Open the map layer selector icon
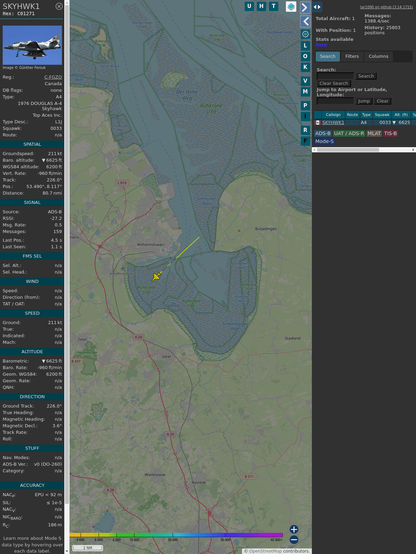The width and height of the screenshot is (416, 554). 291,7
